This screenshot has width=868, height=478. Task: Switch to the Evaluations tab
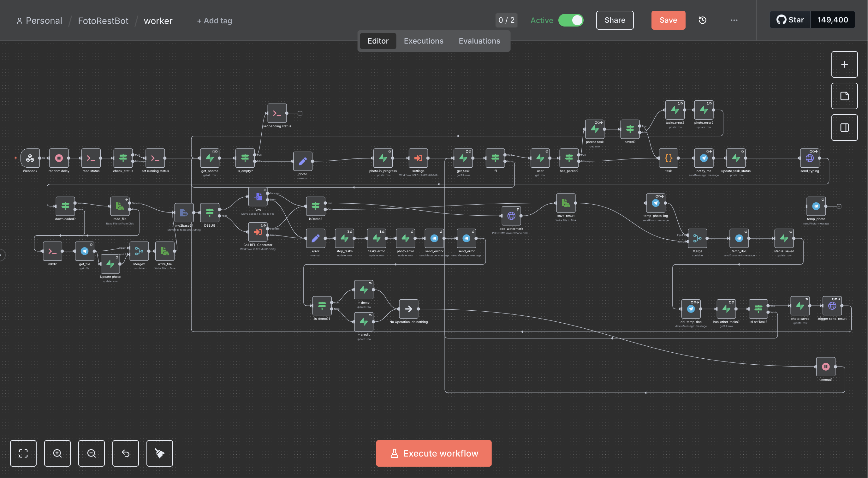[479, 41]
